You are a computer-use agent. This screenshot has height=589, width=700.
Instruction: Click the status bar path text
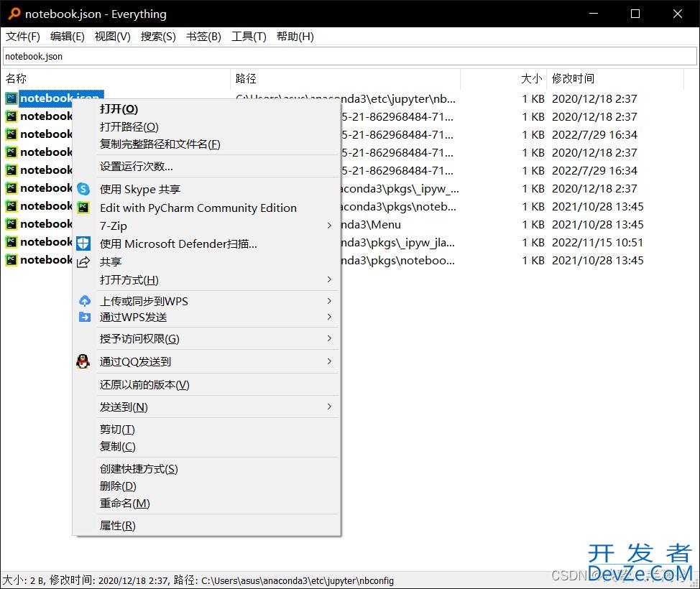(x=298, y=580)
